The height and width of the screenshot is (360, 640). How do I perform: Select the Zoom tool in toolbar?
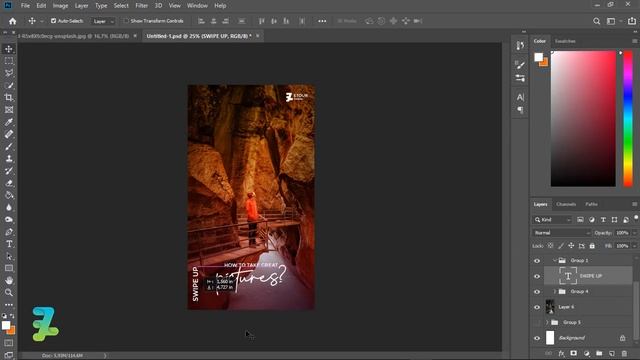click(x=9, y=293)
